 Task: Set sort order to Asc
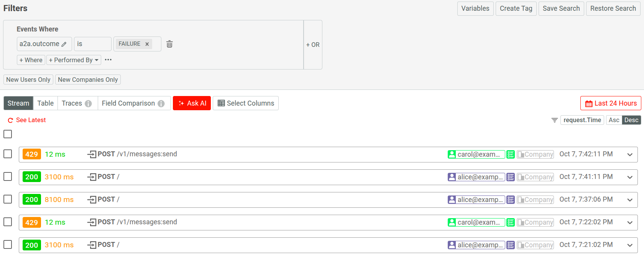[x=614, y=120]
